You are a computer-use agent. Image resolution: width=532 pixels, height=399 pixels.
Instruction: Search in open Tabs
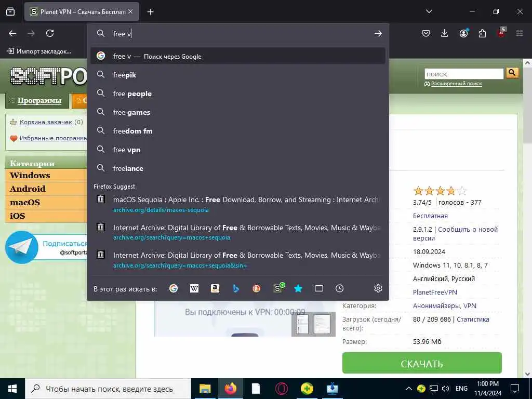[319, 288]
